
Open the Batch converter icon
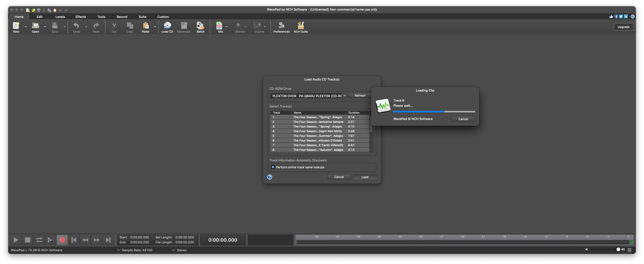point(200,27)
